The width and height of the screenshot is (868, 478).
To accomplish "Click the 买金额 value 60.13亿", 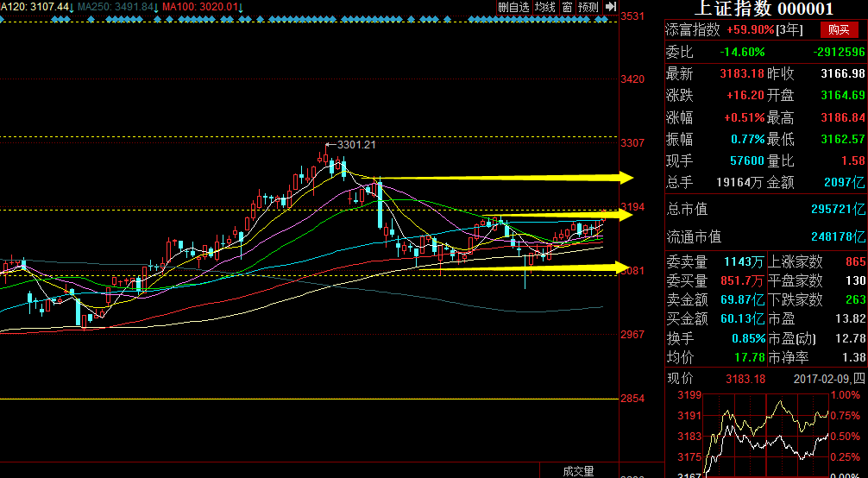I will pyautogui.click(x=742, y=318).
